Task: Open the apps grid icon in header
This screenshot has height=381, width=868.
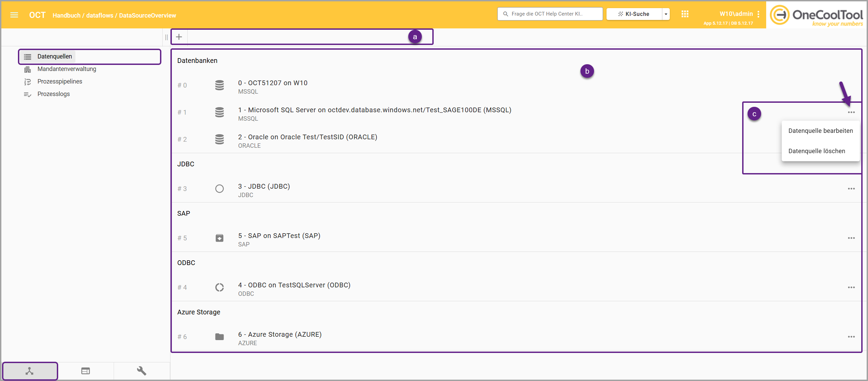Action: (685, 14)
